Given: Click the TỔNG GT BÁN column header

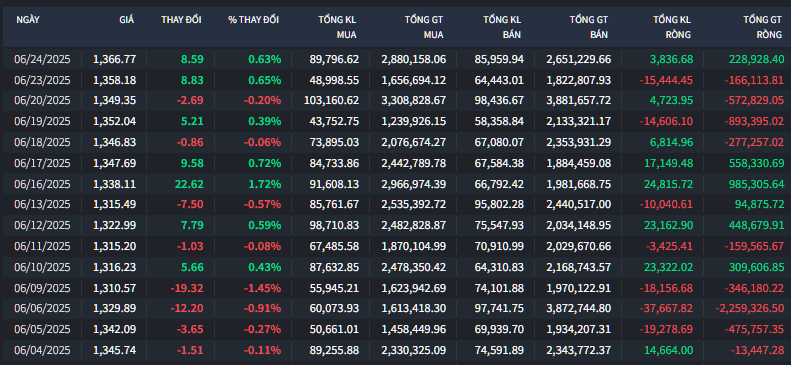Looking at the screenshot, I should [x=589, y=27].
